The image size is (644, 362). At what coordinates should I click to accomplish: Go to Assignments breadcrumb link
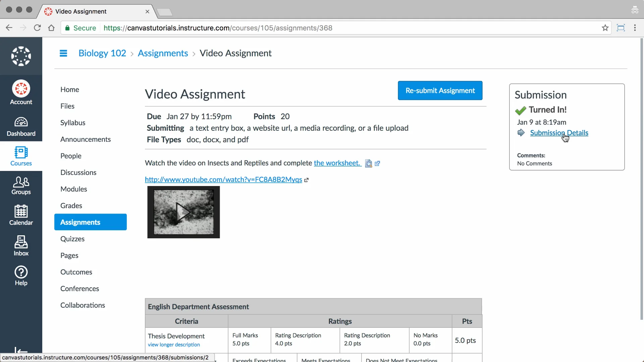163,53
